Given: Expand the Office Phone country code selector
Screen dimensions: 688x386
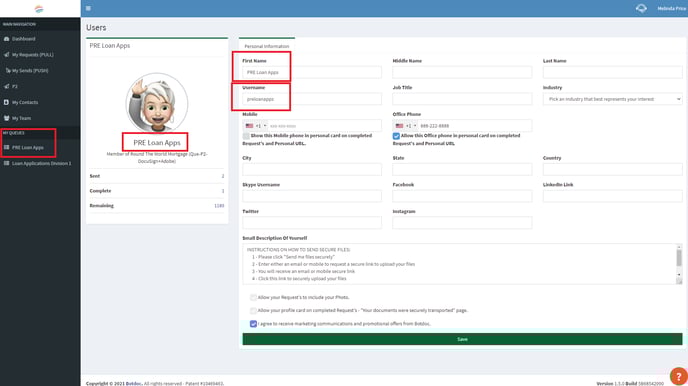Looking at the screenshot, I should [405, 126].
